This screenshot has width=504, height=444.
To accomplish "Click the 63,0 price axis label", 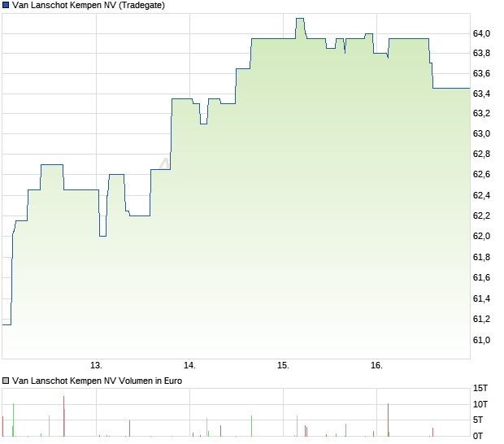I will (x=481, y=133).
